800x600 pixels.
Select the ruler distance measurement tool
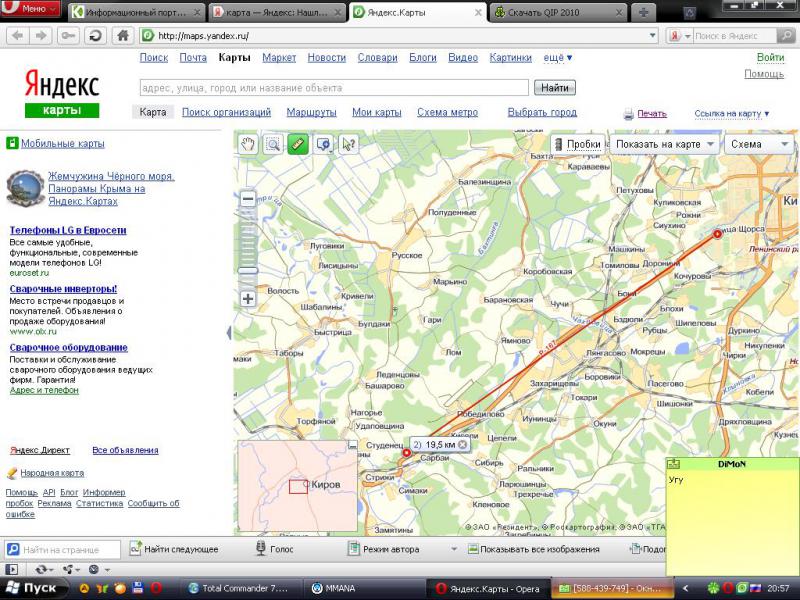pos(297,144)
